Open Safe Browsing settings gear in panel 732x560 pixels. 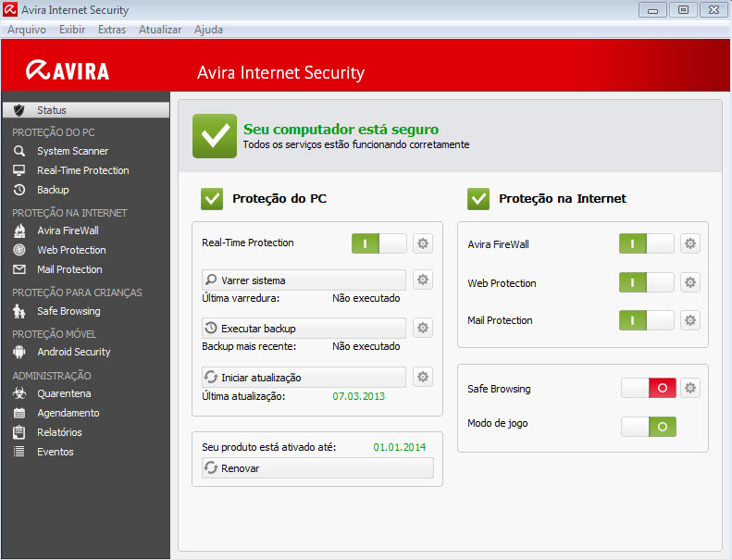coord(690,388)
